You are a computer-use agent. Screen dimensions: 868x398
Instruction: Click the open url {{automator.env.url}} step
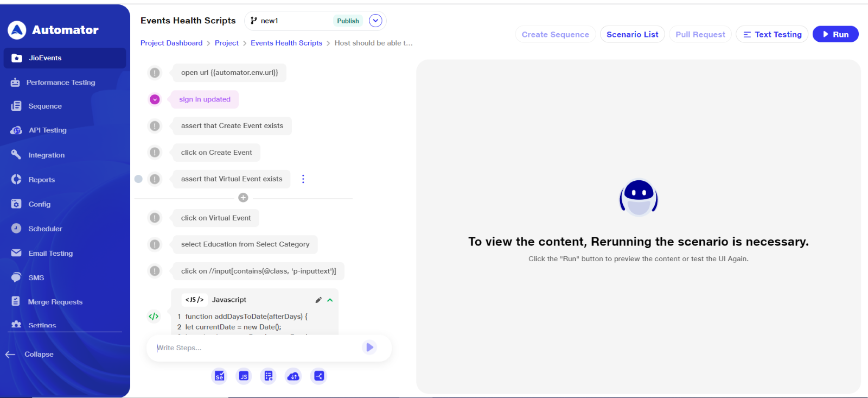pos(229,73)
